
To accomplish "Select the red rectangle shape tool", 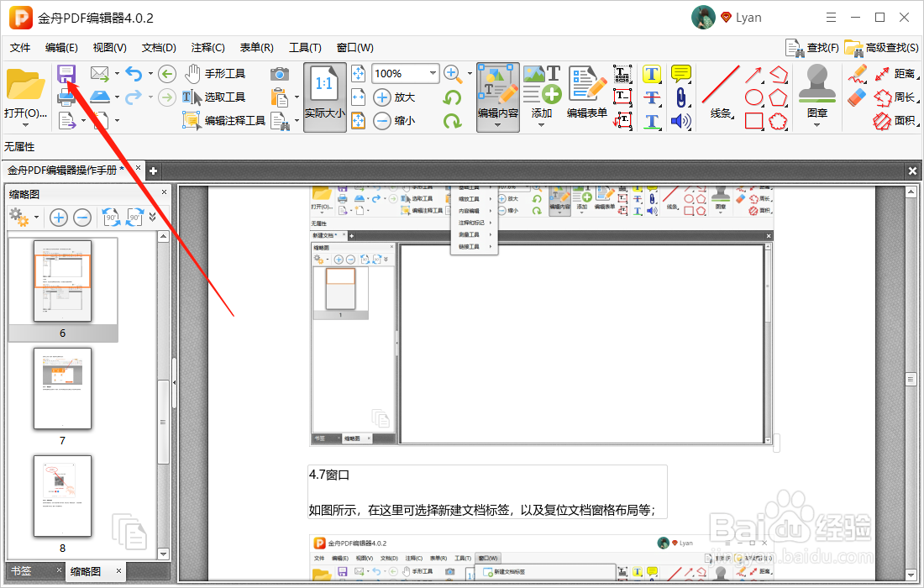I will click(x=753, y=121).
